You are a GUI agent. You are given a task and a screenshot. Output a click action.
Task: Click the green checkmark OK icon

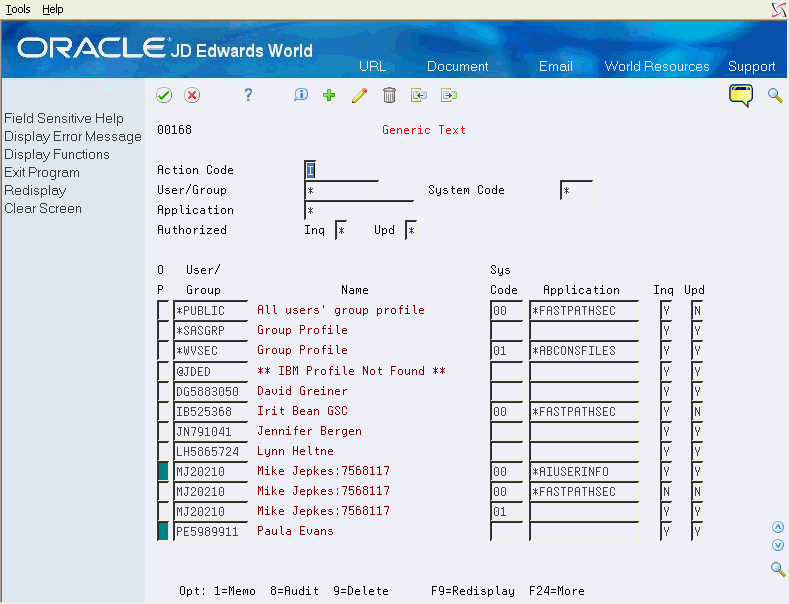(164, 95)
